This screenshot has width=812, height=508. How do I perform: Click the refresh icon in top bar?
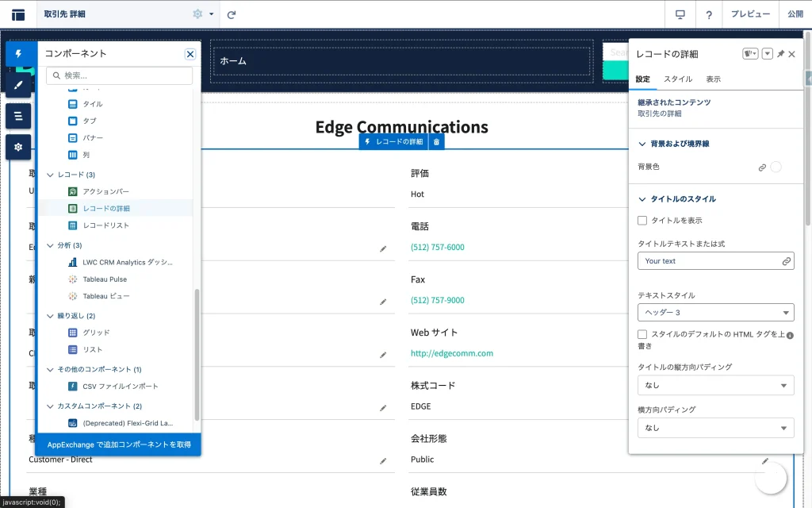tap(232, 14)
